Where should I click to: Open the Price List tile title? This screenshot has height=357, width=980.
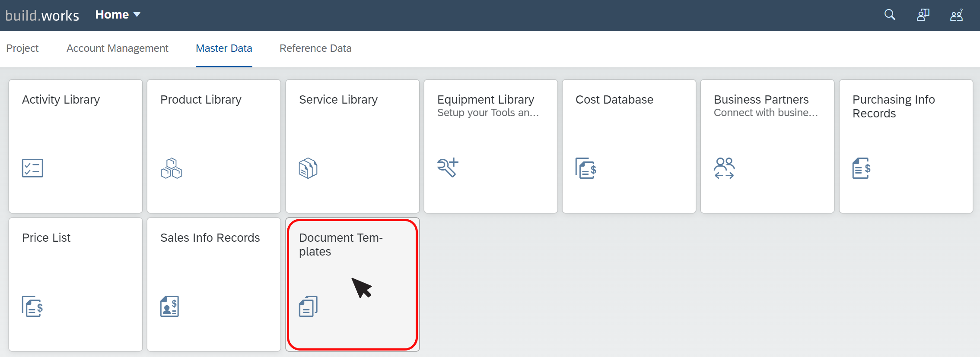point(46,238)
